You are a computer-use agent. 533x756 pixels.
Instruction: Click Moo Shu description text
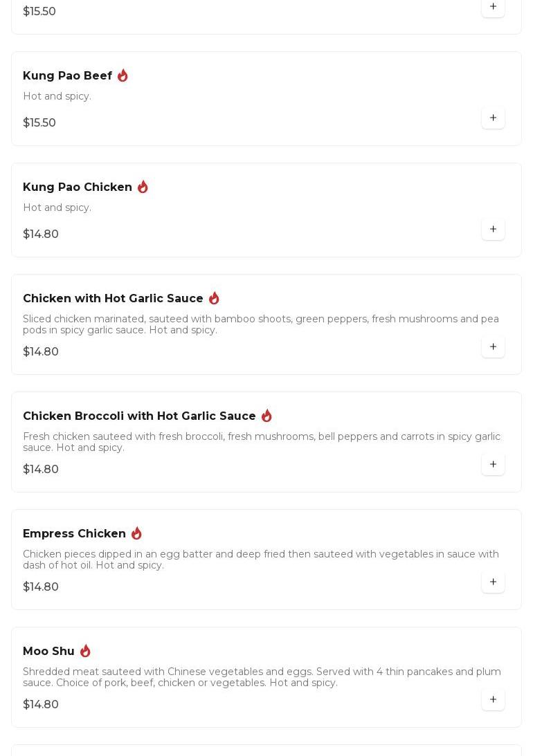tap(262, 677)
